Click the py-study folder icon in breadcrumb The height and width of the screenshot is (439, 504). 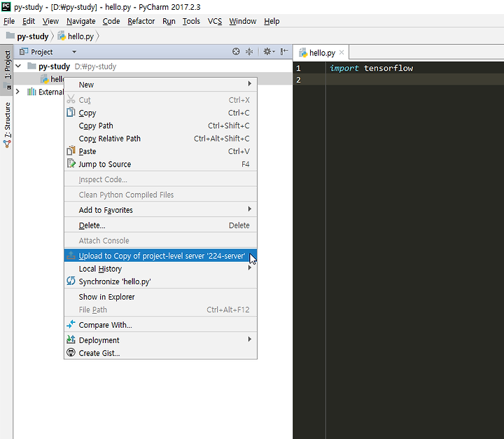(x=10, y=36)
